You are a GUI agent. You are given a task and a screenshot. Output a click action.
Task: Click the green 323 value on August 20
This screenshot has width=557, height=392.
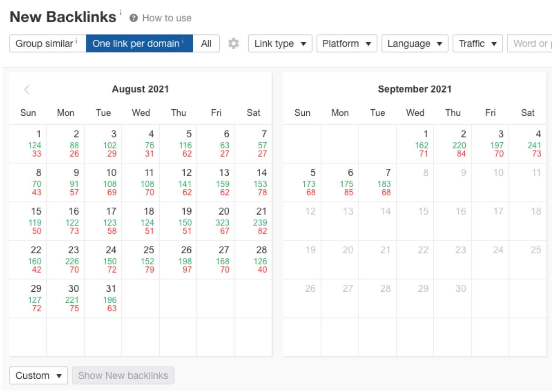[x=223, y=223]
